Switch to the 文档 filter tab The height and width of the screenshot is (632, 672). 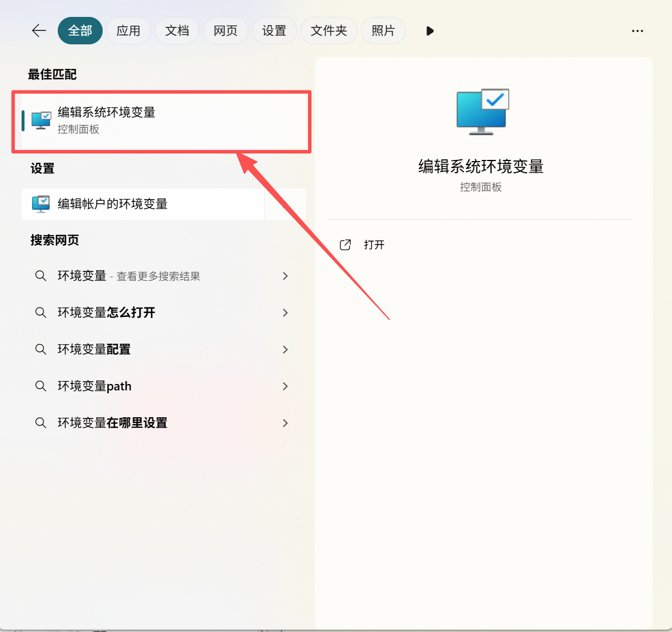pyautogui.click(x=177, y=31)
